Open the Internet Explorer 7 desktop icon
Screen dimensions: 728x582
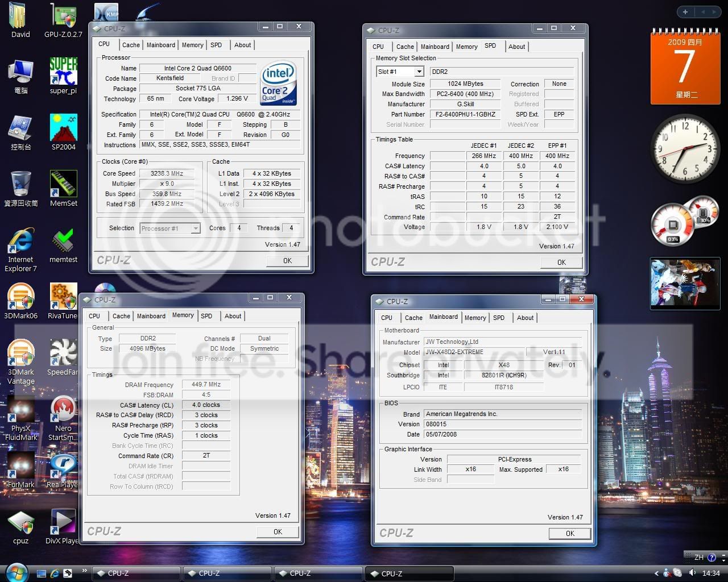click(20, 250)
